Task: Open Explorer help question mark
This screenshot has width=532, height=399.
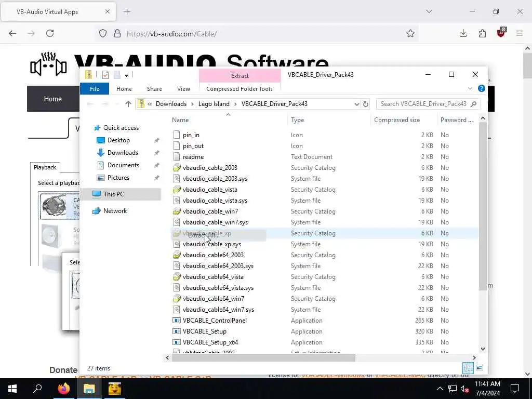Action: 481,88
